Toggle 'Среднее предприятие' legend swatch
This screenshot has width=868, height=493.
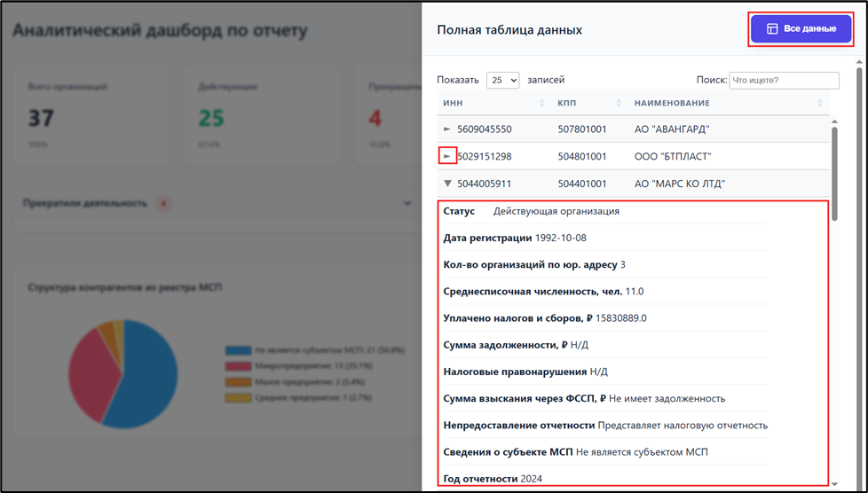click(238, 397)
